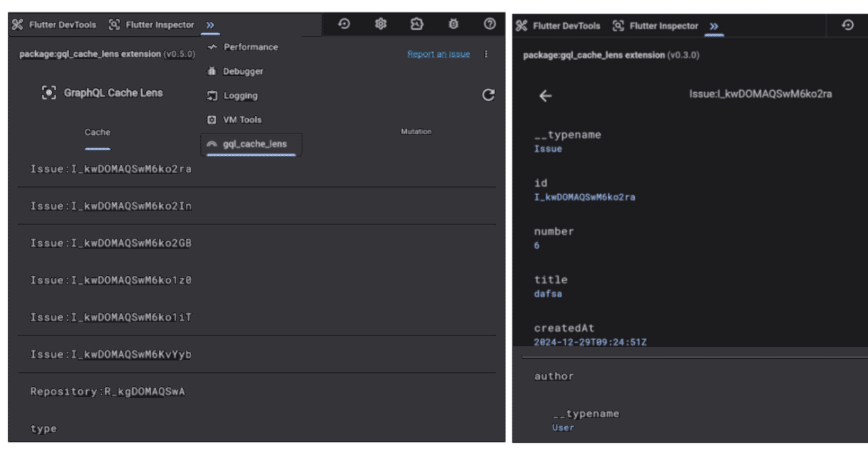Click the gql_cache_lens icon in menu

tap(212, 144)
